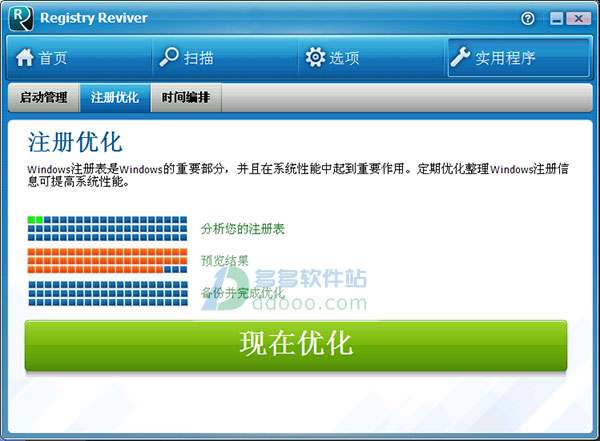Image resolution: width=600 pixels, height=441 pixels.
Task: Click the gear icon for 选项
Action: tap(315, 57)
